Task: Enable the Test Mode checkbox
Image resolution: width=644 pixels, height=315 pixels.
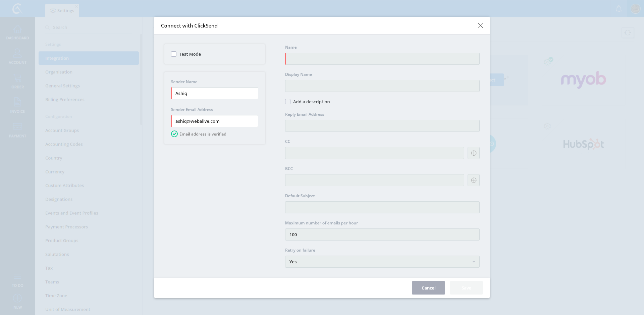Action: click(x=174, y=54)
